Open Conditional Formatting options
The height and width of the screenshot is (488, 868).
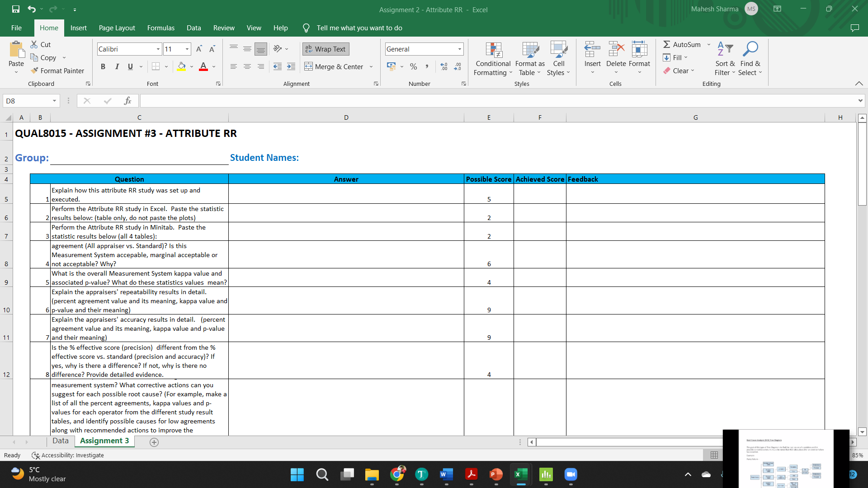pyautogui.click(x=493, y=59)
